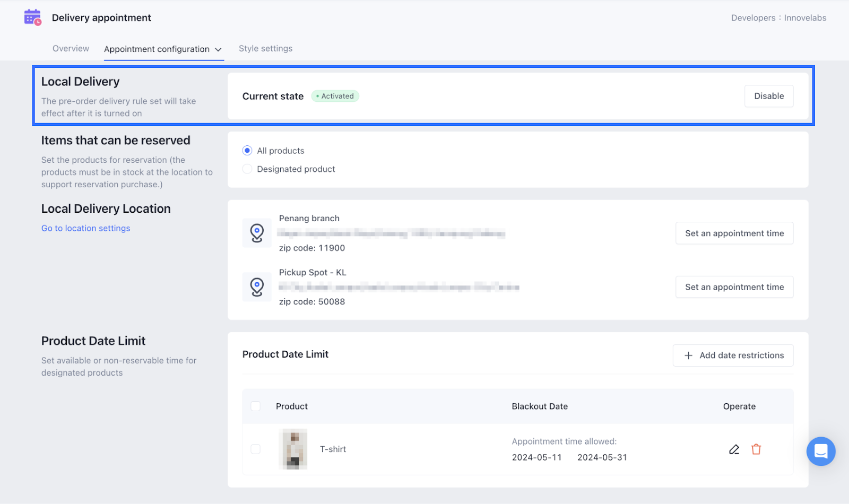Expand the Appointment configuration dropdown chevron
The height and width of the screenshot is (504, 849).
coord(218,49)
